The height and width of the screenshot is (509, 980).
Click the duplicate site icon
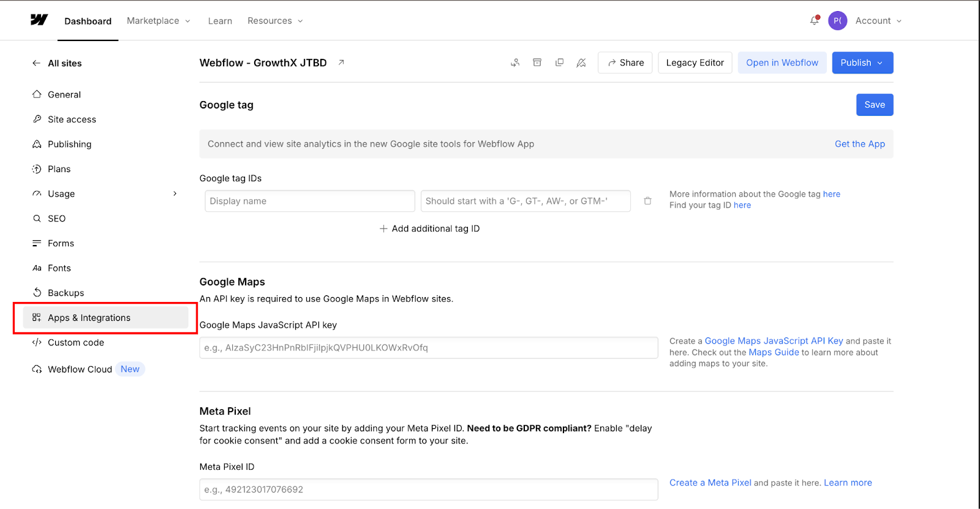coord(559,62)
